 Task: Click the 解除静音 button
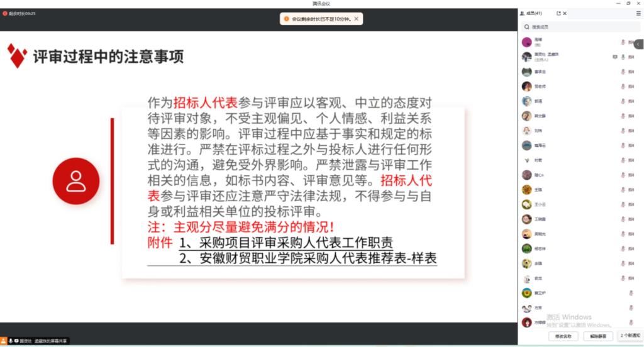597,336
